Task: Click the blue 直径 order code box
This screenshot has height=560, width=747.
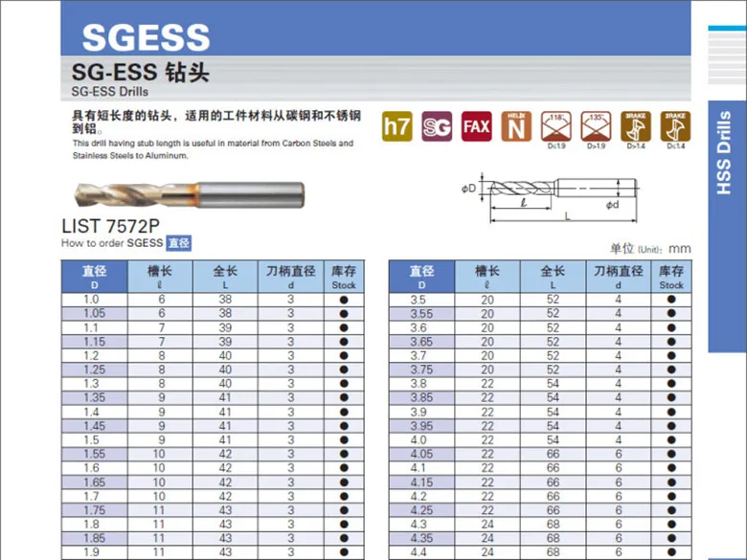Action: coord(179,243)
